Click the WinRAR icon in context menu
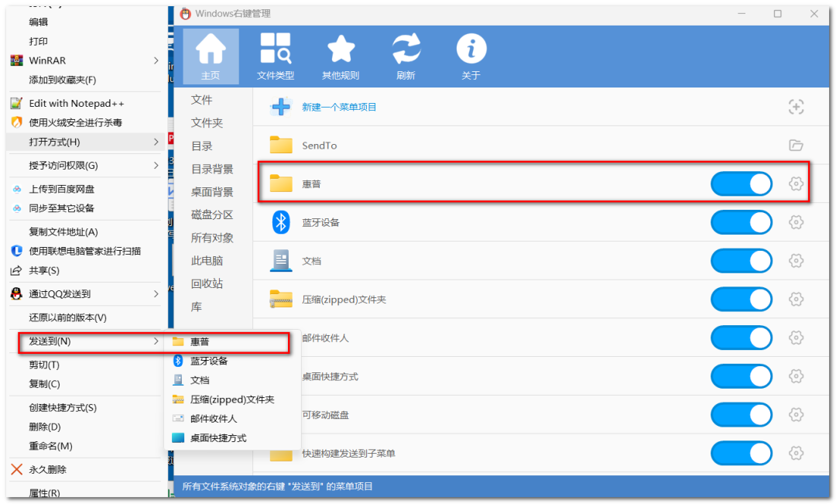Viewport: 836px width, 504px height. click(x=16, y=60)
